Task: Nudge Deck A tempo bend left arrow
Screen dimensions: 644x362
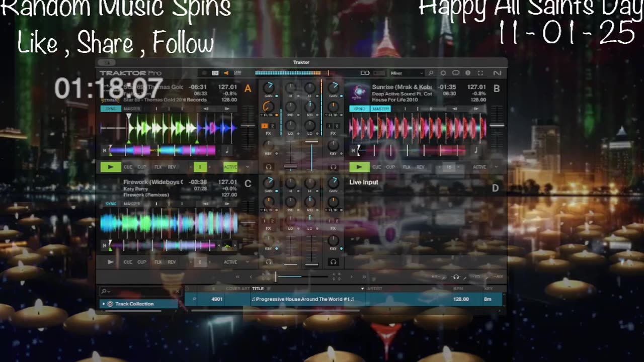Action: [x=206, y=109]
